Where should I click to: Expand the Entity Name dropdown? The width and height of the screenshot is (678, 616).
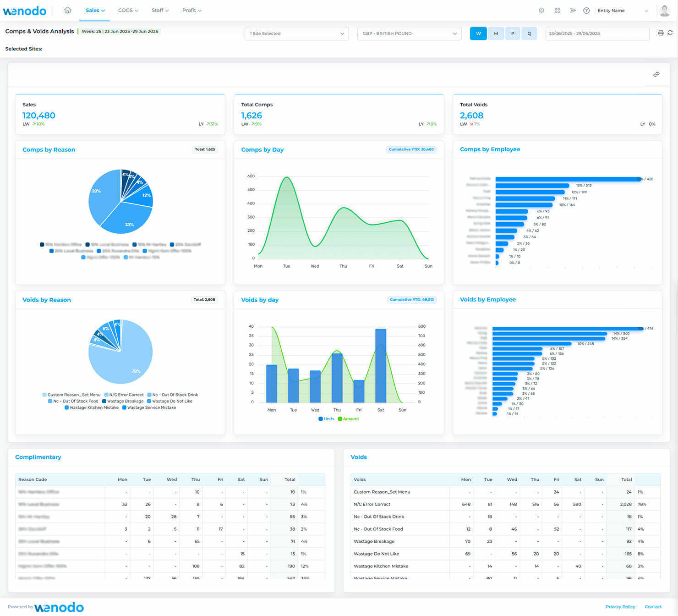(x=623, y=10)
